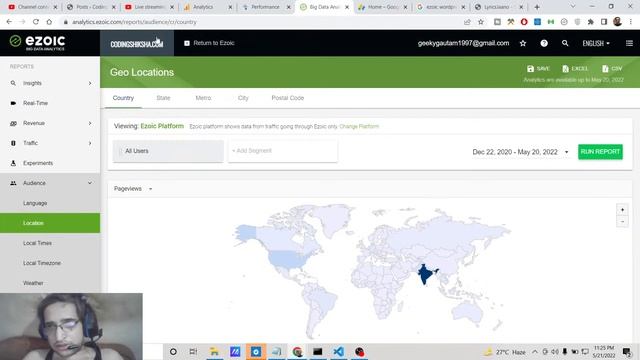The image size is (640, 360).
Task: Open the hamburger menu icon
Action: 629,43
